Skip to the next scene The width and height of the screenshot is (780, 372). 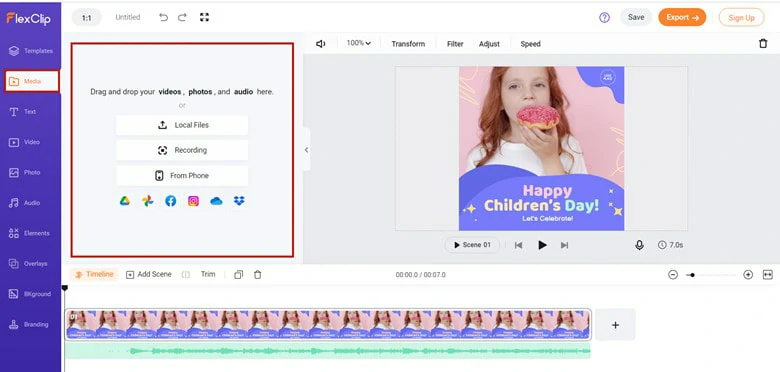click(565, 245)
